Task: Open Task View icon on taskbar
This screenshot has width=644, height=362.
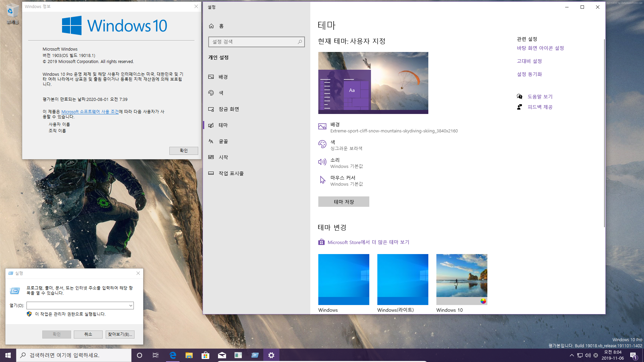Action: [155, 355]
